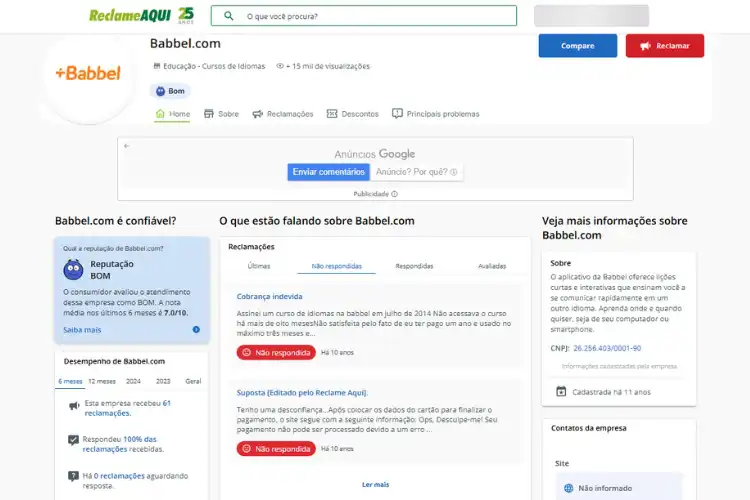Click the ad back arrow icon
This screenshot has width=750, height=500.
[126, 146]
